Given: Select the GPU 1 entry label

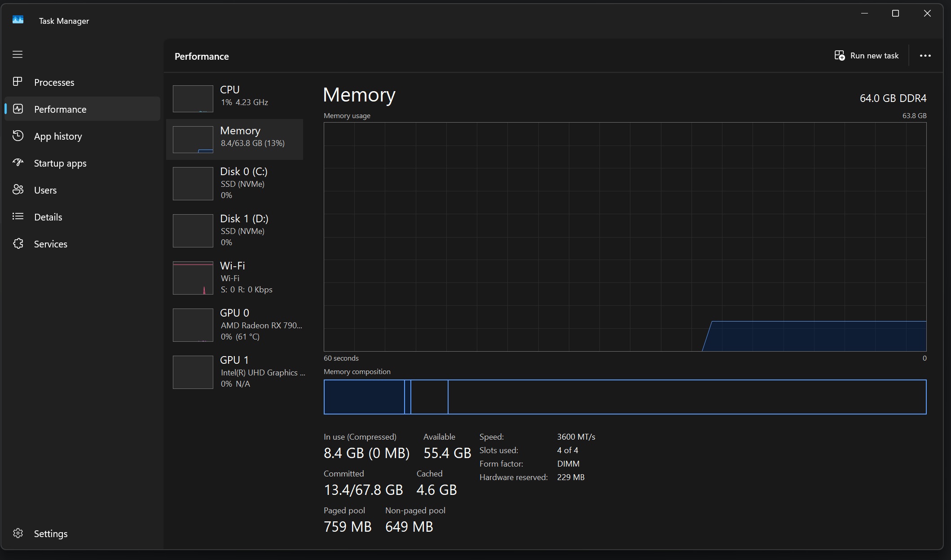Looking at the screenshot, I should click(234, 360).
